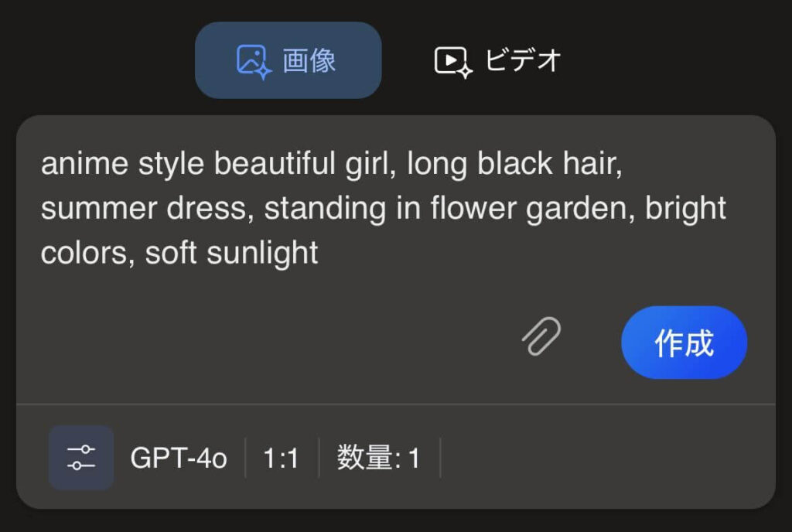Switch to the ビデオ tab
The height and width of the screenshot is (532, 792).
(x=498, y=60)
